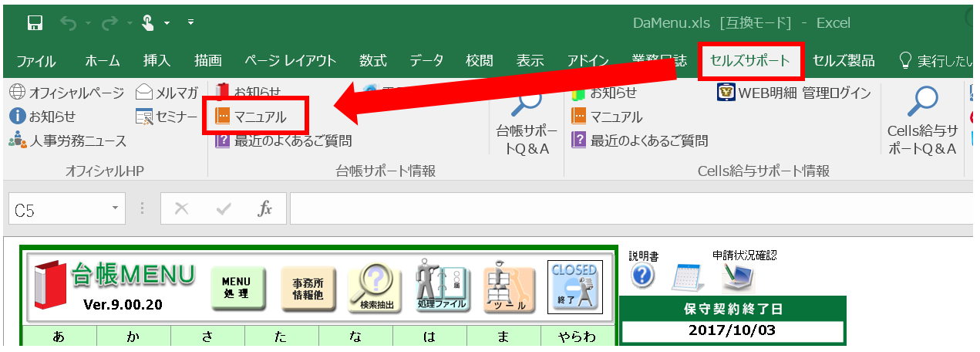Redo the last action
This screenshot has height=352, width=980.
coord(109,23)
